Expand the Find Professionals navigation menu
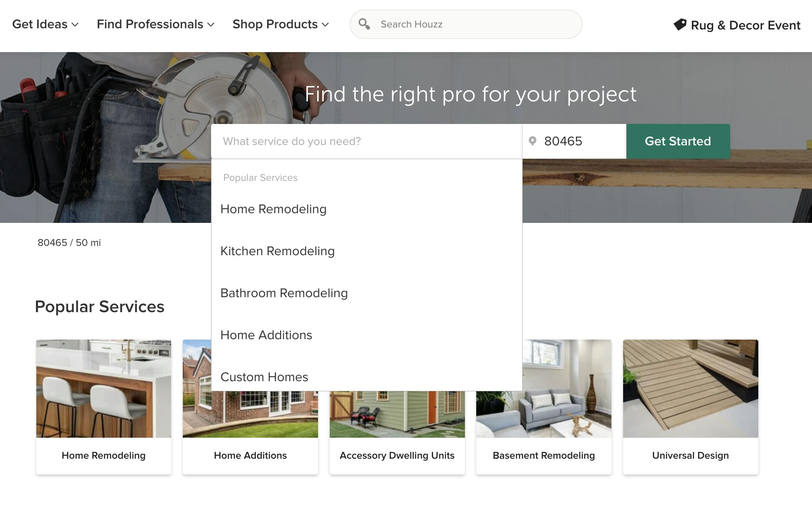This screenshot has width=812, height=512. tap(155, 24)
